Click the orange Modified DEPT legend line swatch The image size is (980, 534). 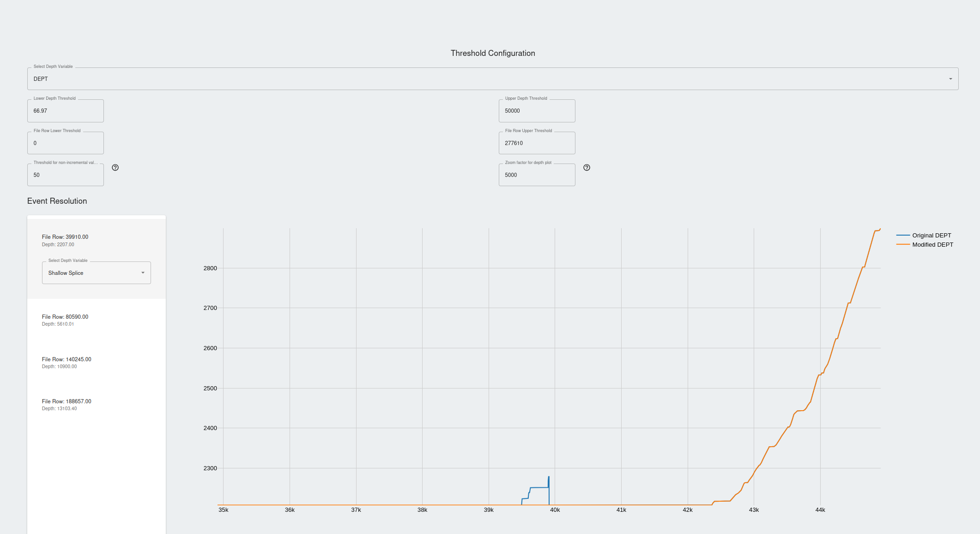[903, 245]
